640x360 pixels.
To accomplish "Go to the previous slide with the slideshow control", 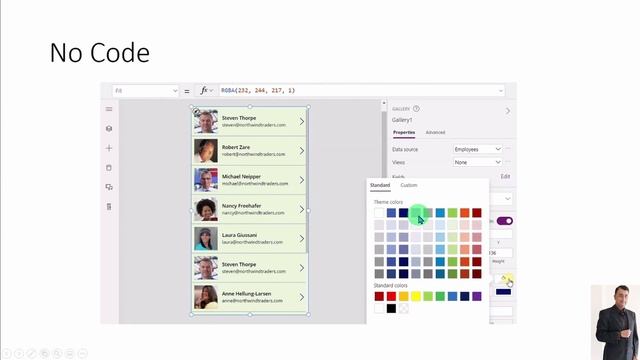I will point(7,353).
